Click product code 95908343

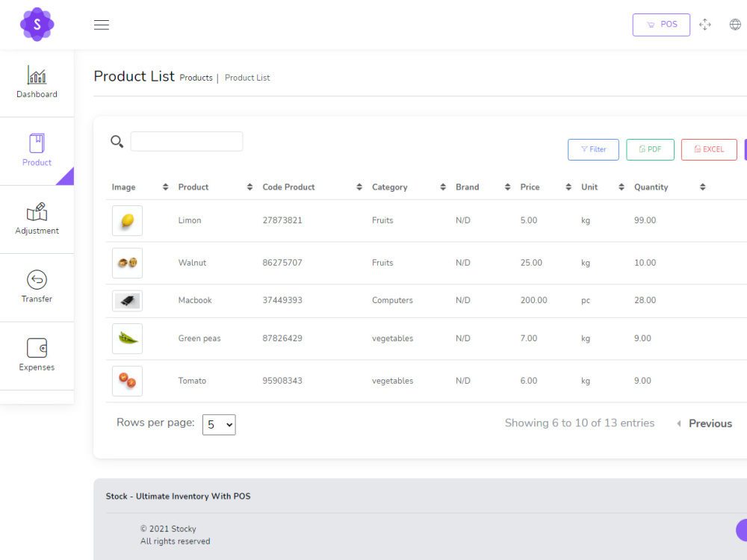click(x=282, y=381)
